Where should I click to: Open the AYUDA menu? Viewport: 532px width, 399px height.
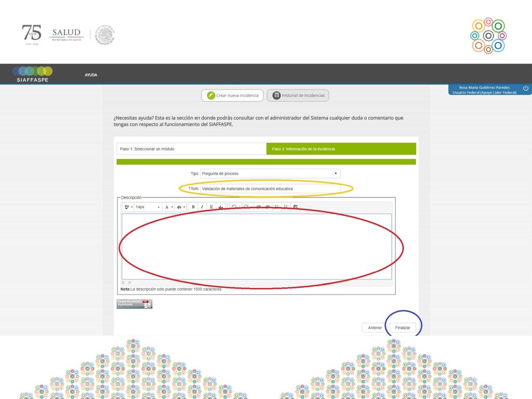[x=91, y=75]
